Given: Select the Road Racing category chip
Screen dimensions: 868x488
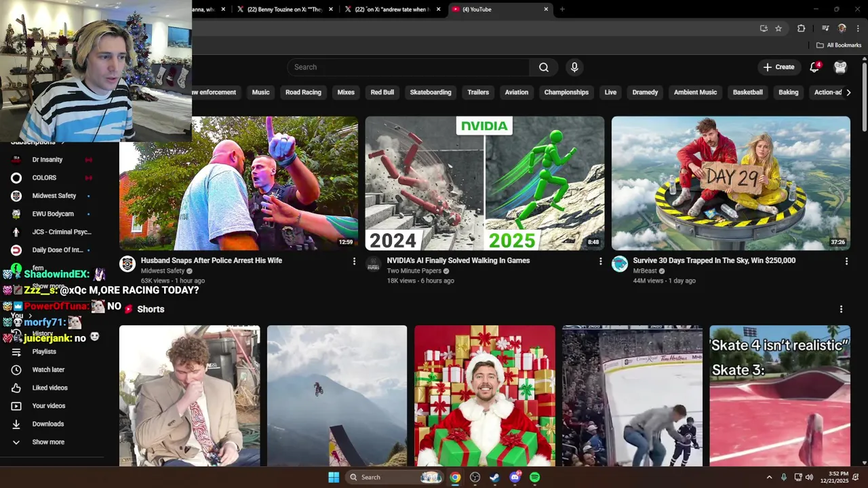Looking at the screenshot, I should click(x=303, y=92).
